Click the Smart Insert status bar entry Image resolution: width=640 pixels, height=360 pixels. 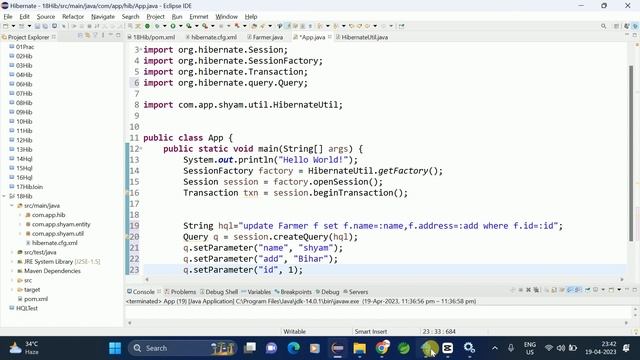371,331
